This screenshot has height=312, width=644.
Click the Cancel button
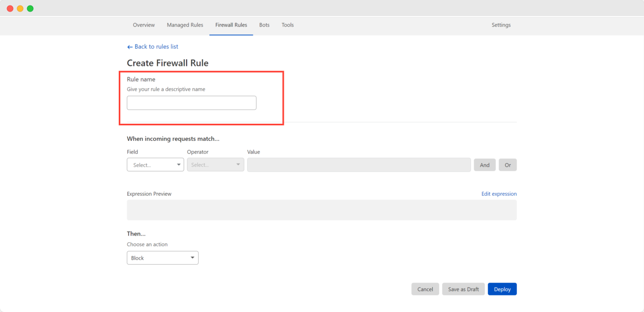[425, 289]
